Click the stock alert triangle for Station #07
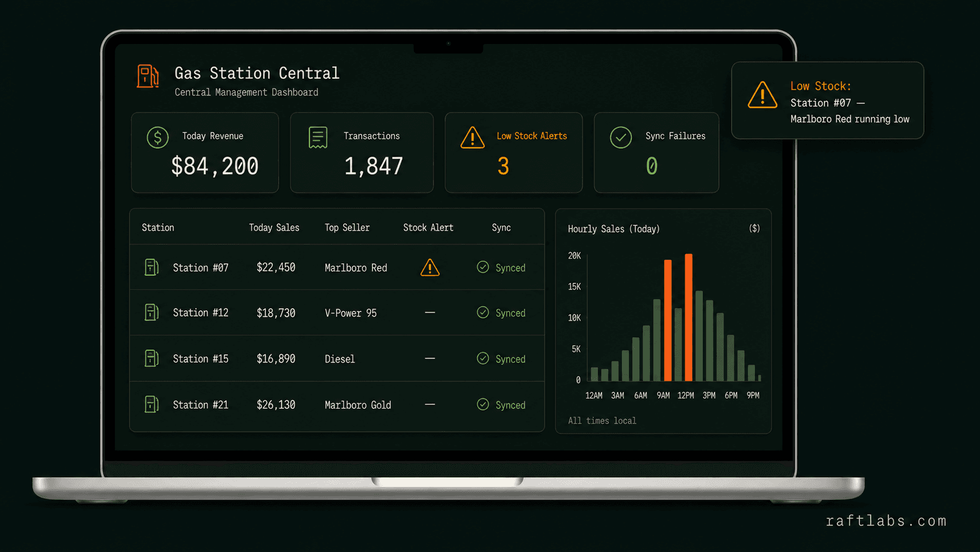The height and width of the screenshot is (552, 980). (430, 267)
